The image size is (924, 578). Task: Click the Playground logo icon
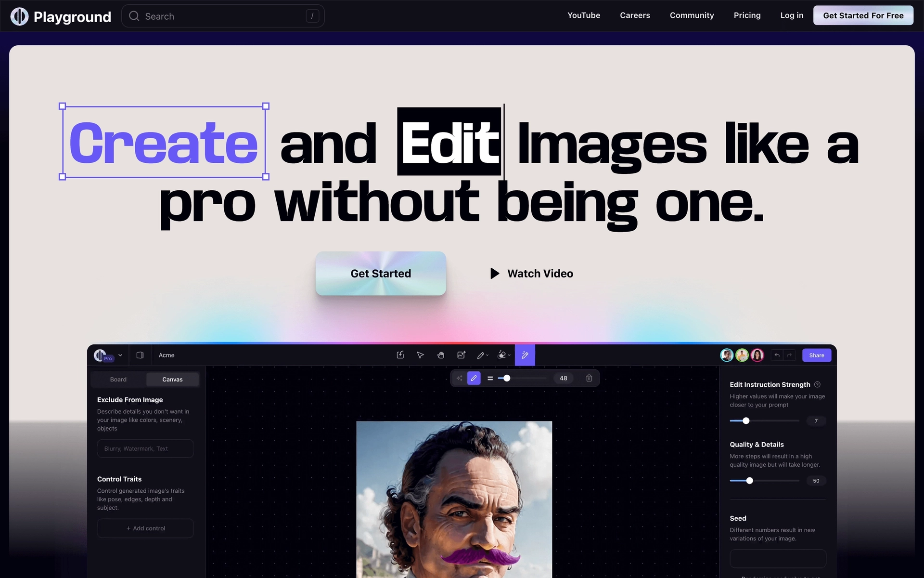click(20, 16)
